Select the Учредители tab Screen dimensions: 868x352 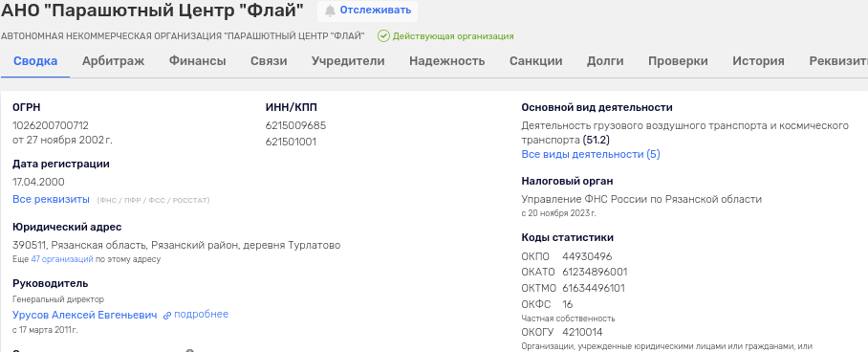click(348, 61)
